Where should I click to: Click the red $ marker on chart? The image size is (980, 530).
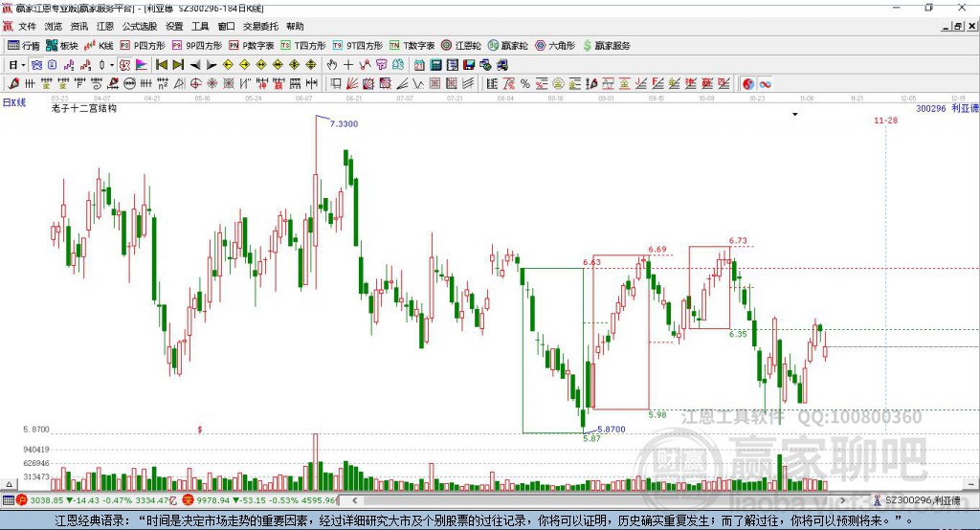(x=200, y=430)
